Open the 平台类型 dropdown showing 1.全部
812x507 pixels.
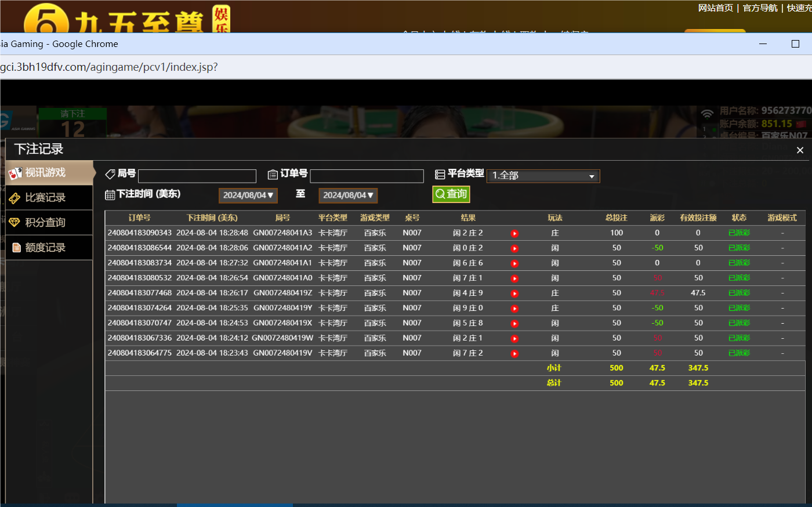543,176
